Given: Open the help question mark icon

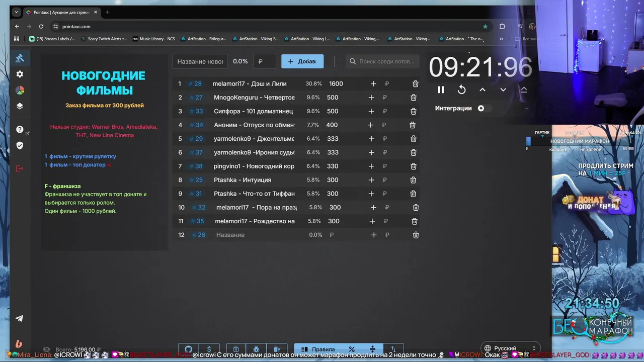Looking at the screenshot, I should click(20, 129).
